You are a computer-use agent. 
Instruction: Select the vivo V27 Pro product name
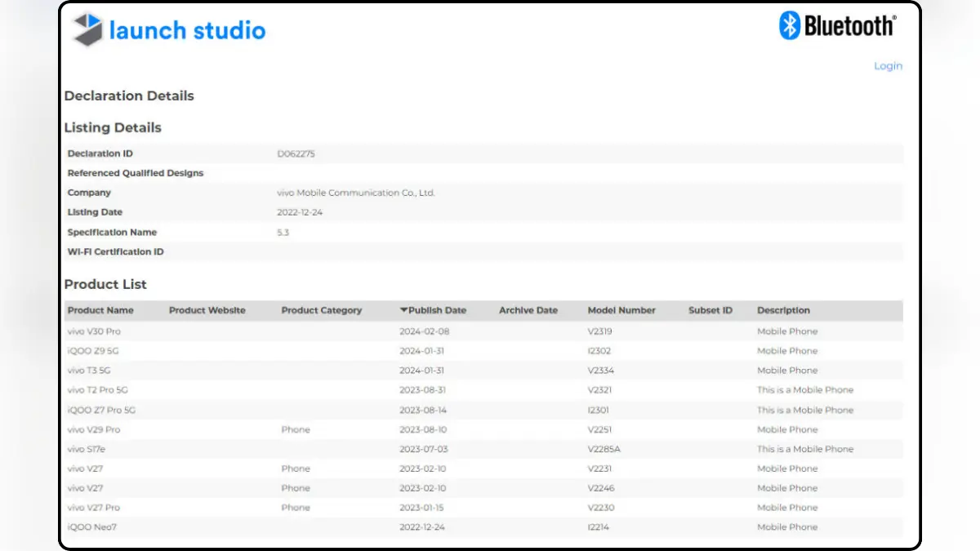coord(94,508)
